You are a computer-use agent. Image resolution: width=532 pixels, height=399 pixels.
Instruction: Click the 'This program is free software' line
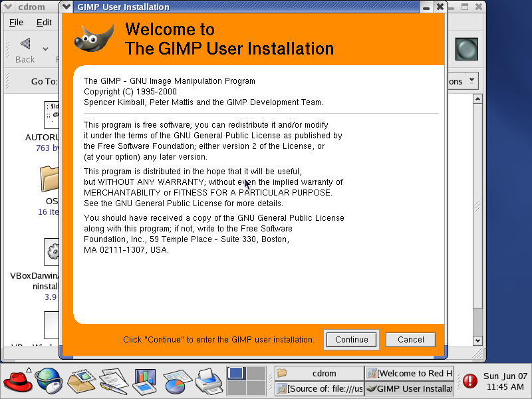tap(206, 125)
